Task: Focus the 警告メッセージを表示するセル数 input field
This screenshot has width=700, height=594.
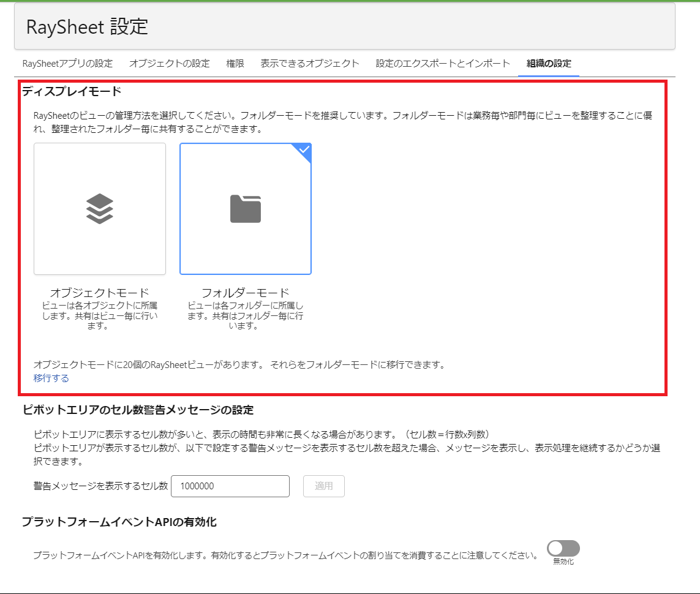Action: tap(230, 486)
